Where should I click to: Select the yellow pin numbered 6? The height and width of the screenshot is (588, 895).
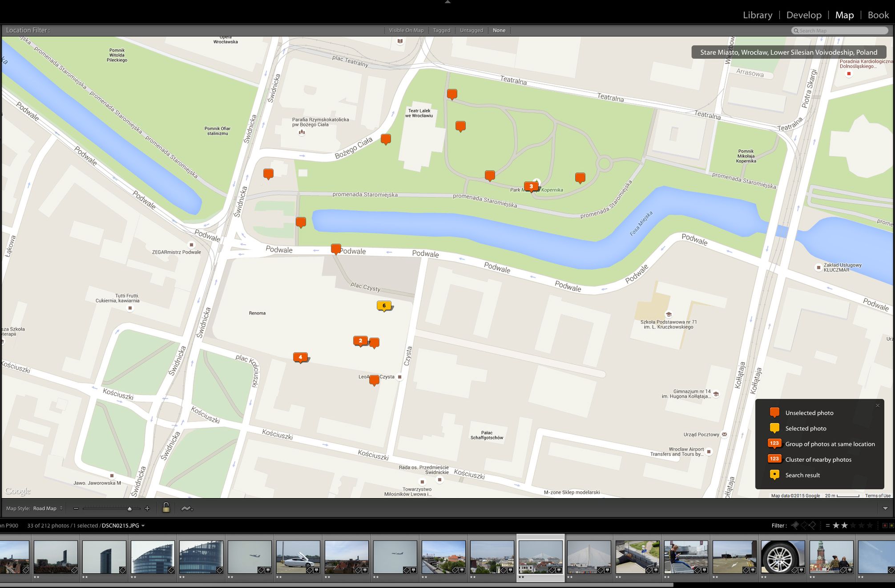(384, 306)
